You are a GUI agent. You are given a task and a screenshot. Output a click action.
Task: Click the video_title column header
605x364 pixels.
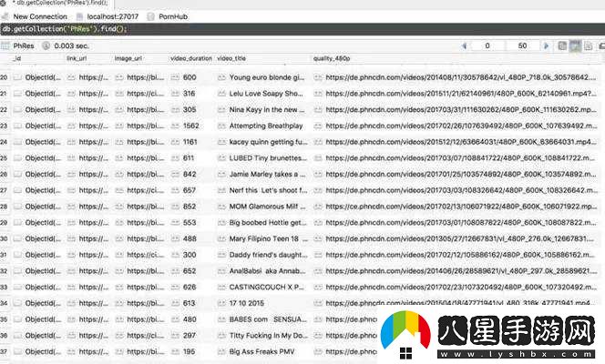pyautogui.click(x=231, y=58)
